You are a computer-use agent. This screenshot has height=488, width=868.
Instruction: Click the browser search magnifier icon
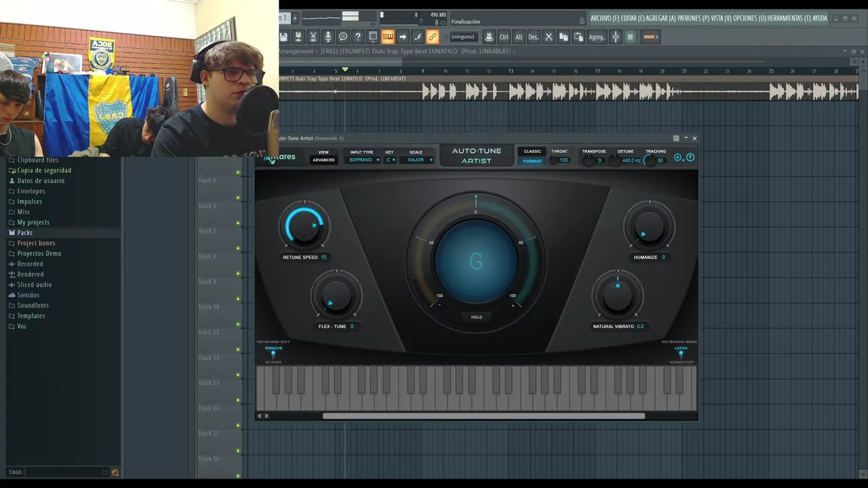(115, 472)
